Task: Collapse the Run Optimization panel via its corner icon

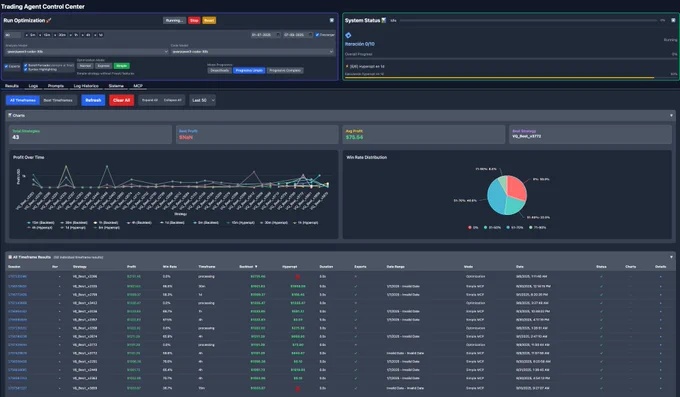Action: point(332,20)
